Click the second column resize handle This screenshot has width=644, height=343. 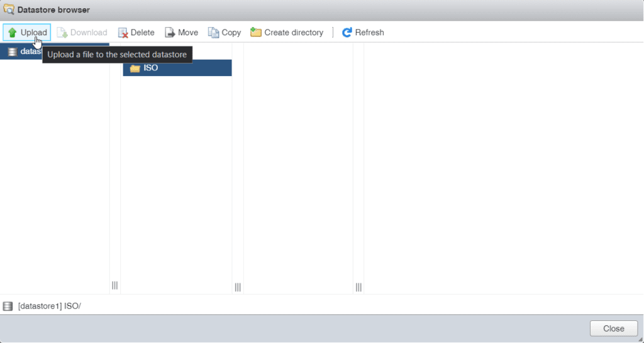(238, 287)
